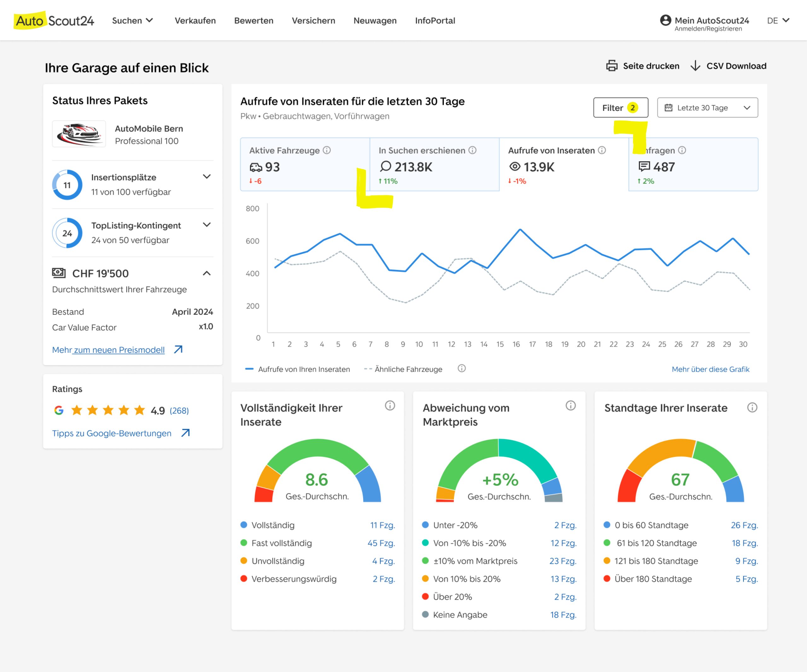Open the Filter button with 2 badge
This screenshot has width=807, height=672.
(x=620, y=107)
